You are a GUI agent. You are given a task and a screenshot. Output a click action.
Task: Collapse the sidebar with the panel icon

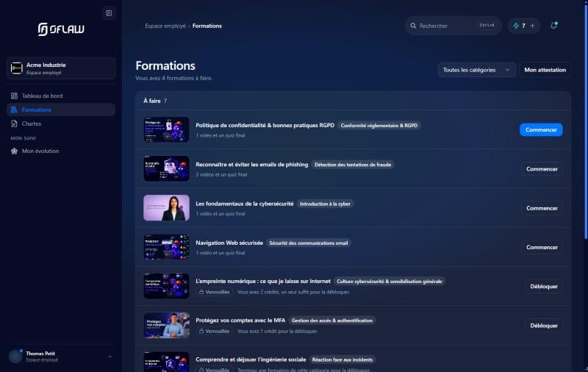click(109, 13)
